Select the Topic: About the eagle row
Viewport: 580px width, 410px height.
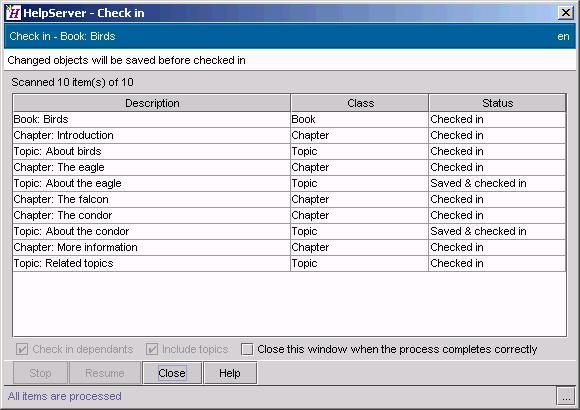click(x=289, y=184)
